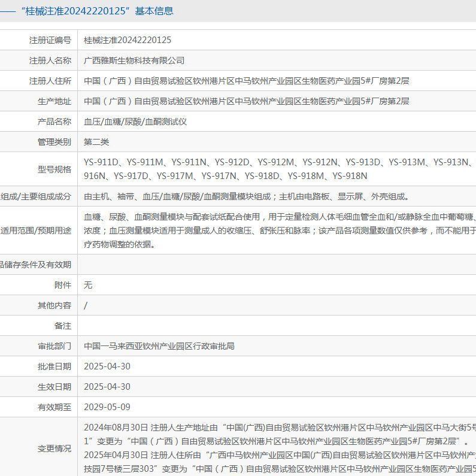
Task: Click the 注册人名称 label
Action: coord(50,60)
